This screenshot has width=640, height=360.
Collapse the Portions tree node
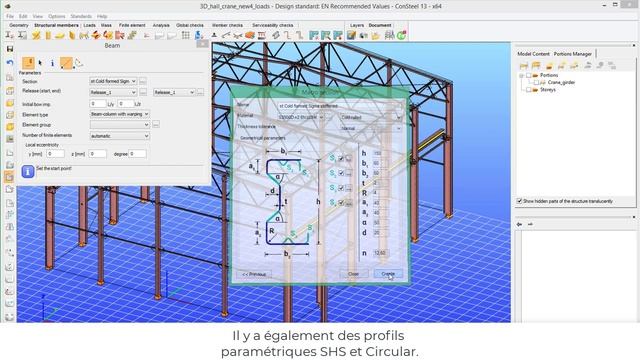click(521, 76)
